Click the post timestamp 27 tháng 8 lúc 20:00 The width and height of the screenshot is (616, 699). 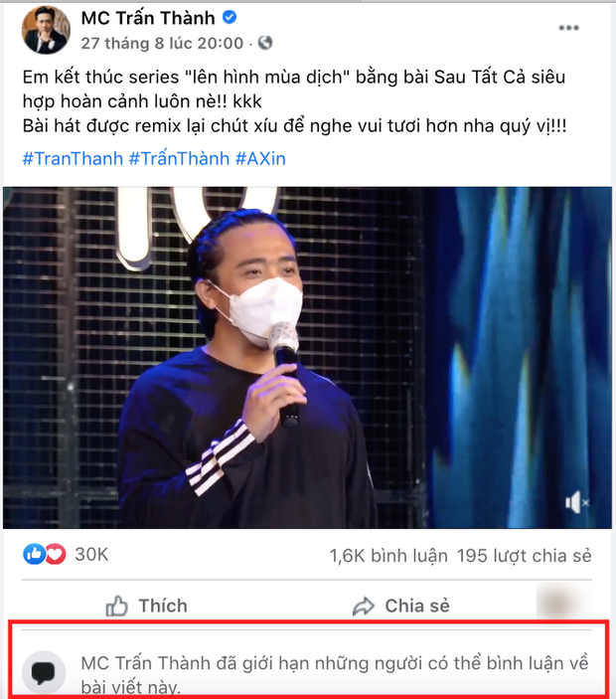(x=162, y=43)
